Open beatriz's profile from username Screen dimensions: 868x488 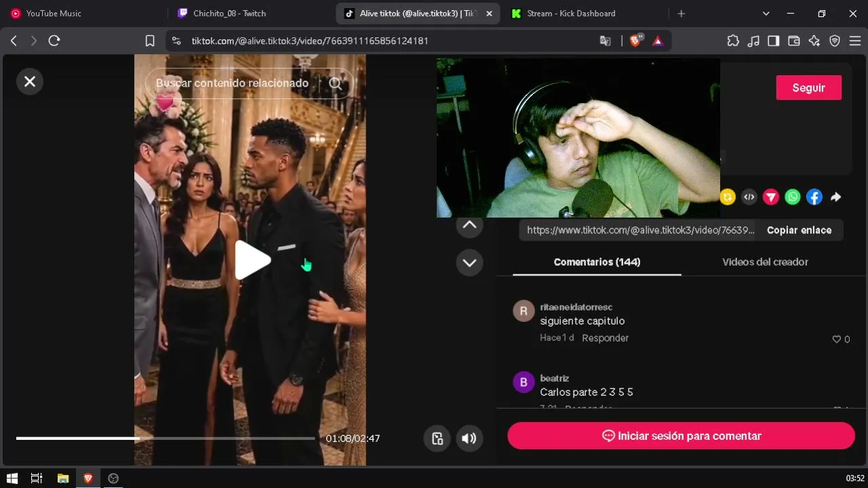[x=554, y=378]
